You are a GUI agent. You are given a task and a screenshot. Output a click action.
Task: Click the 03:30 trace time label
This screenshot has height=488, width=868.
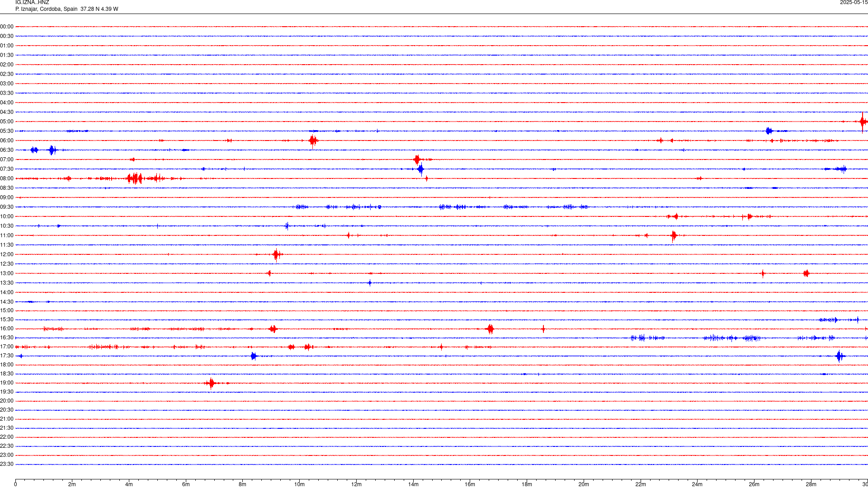pos(7,93)
